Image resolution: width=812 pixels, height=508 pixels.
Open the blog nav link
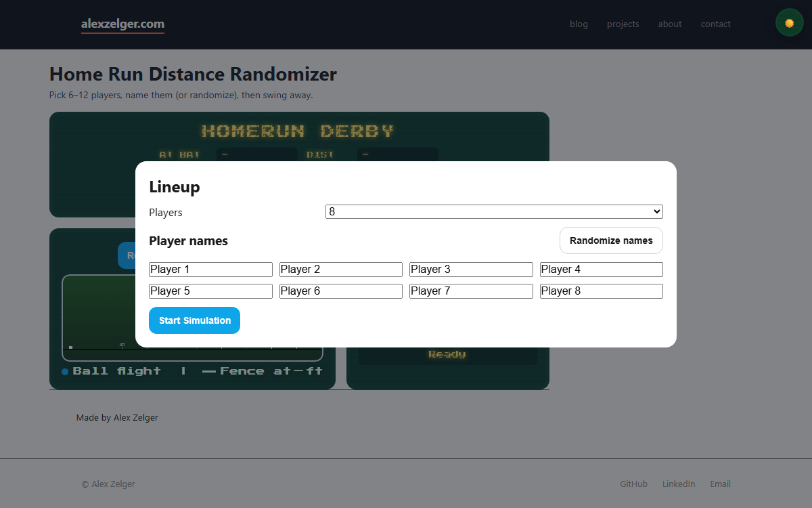click(x=579, y=24)
